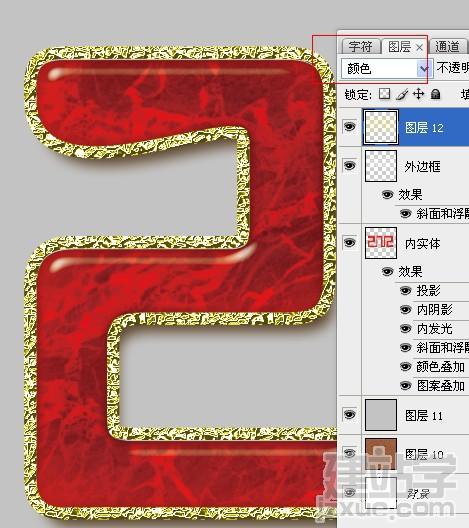Click the lock position move icon
This screenshot has height=528, width=469.
coord(418,94)
